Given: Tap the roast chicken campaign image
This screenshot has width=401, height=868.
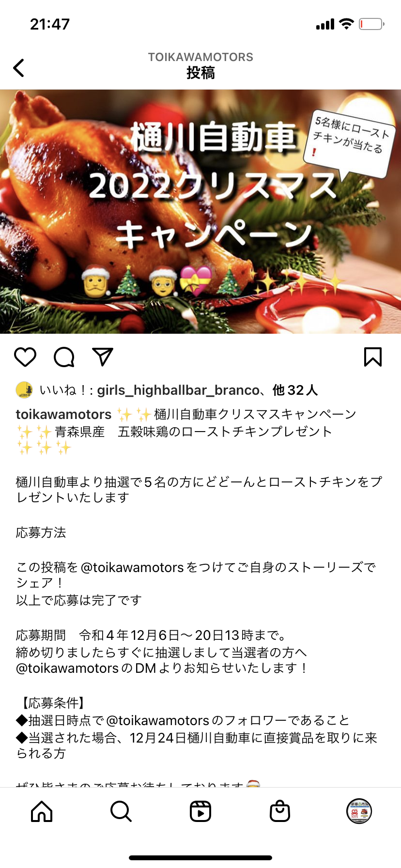Looking at the screenshot, I should coord(200,212).
